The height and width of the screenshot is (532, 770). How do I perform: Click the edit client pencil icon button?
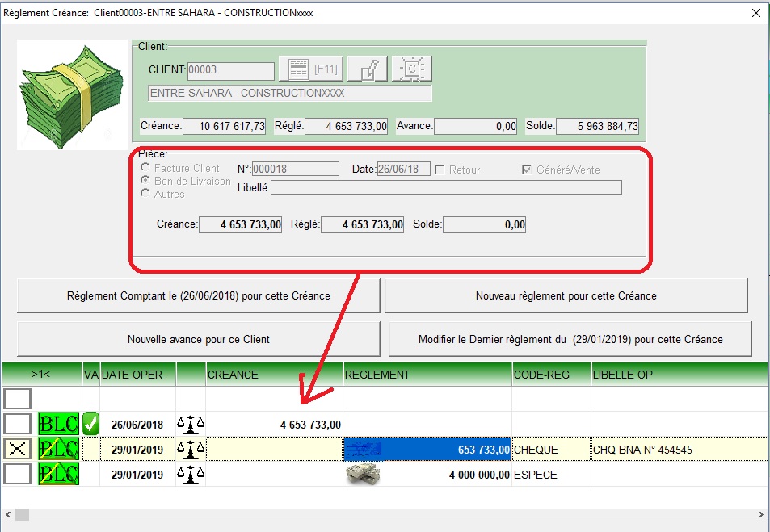(x=368, y=69)
